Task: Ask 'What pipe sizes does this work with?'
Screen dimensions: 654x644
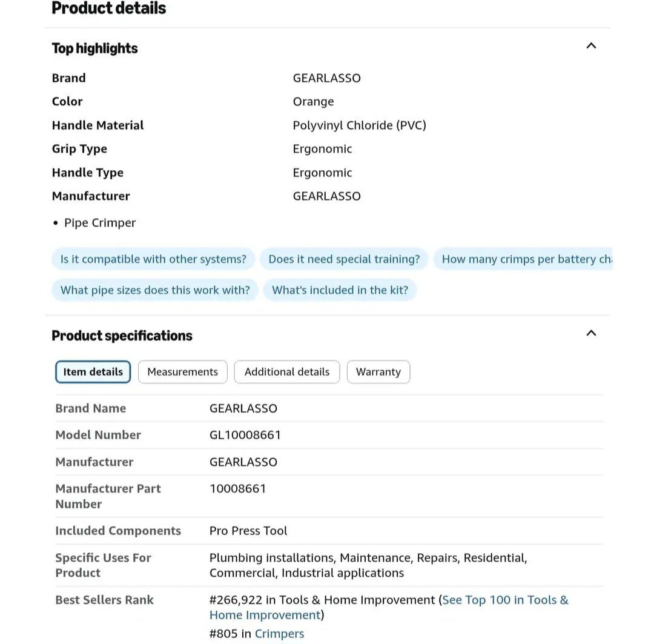Action: 155,290
